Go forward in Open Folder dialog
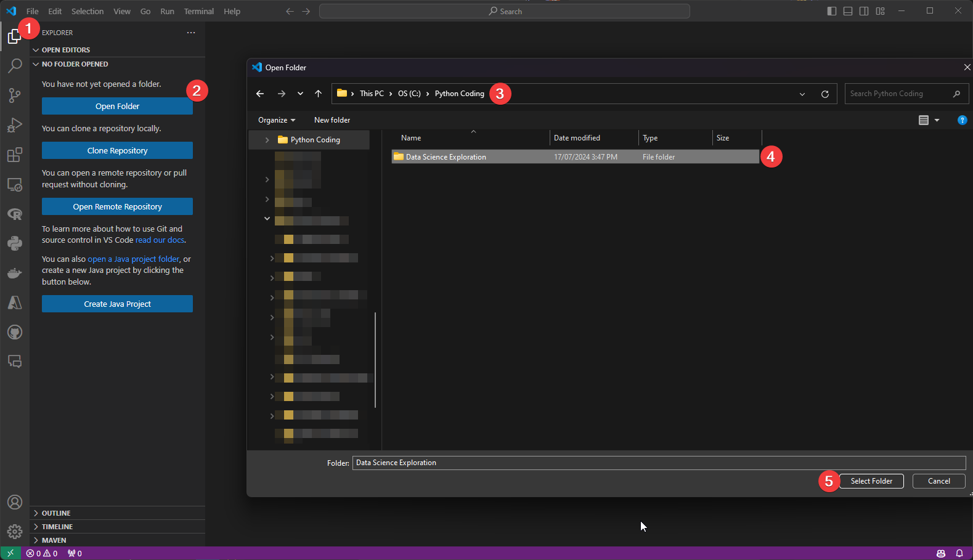The width and height of the screenshot is (973, 560). coord(282,94)
